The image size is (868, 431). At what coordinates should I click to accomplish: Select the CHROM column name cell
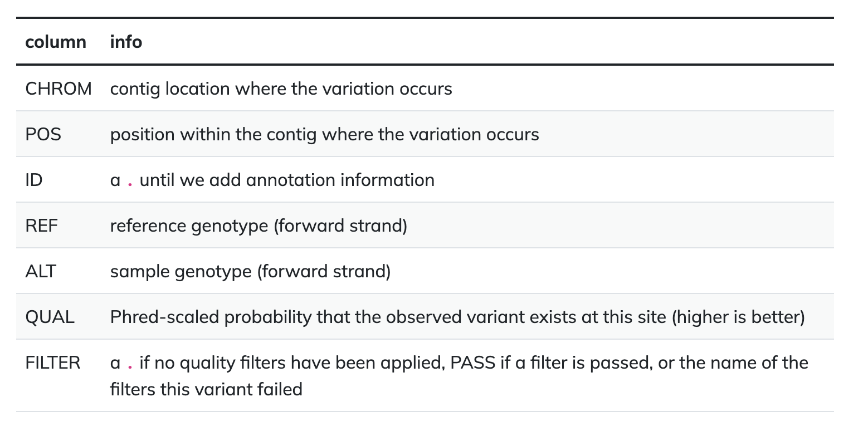58,89
